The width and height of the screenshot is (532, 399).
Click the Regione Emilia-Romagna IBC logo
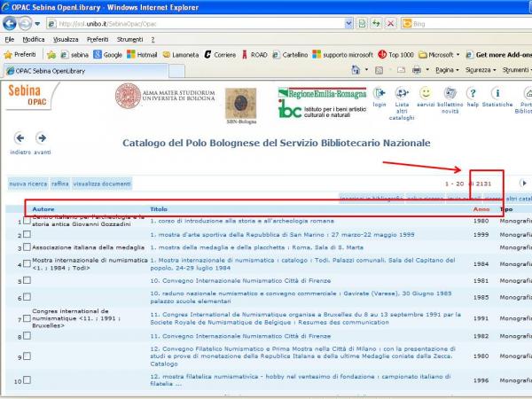(x=322, y=103)
